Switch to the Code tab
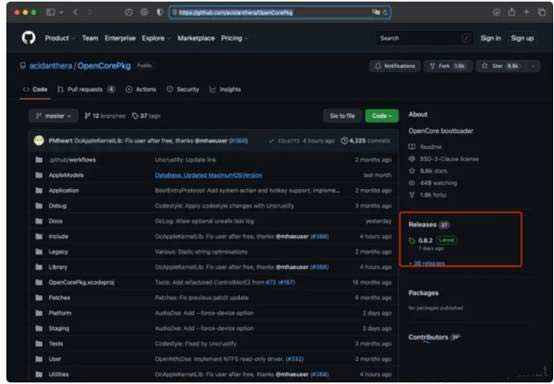Viewport: 554px width, 384px height. point(35,90)
